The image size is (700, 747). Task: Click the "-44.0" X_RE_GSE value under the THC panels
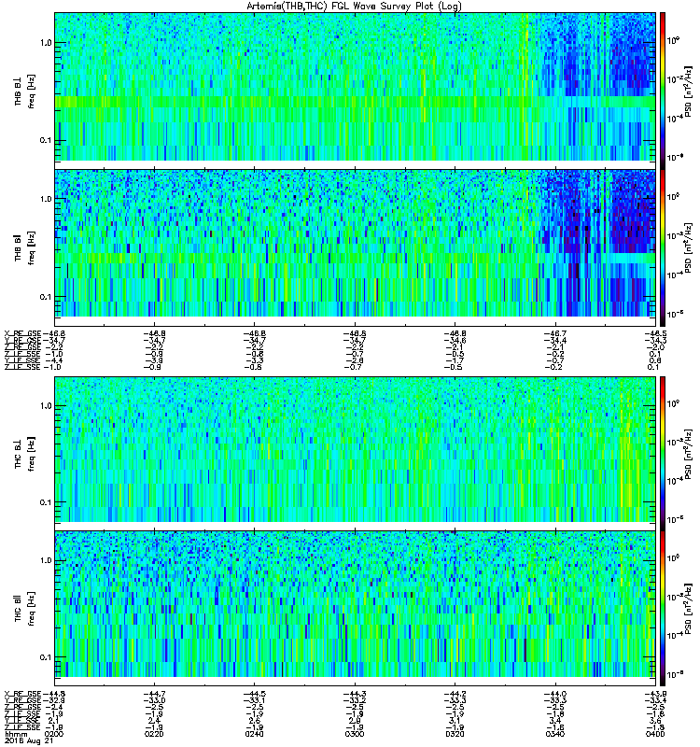click(x=555, y=694)
